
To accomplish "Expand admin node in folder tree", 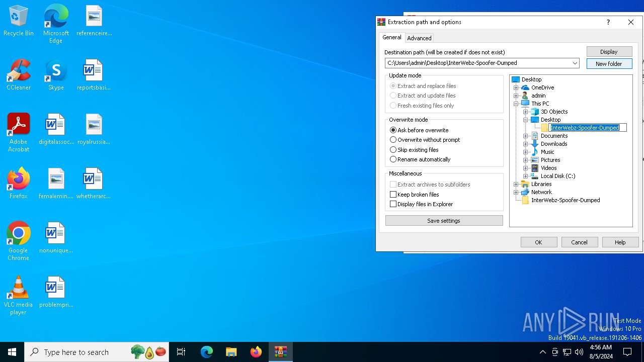I will [x=516, y=96].
